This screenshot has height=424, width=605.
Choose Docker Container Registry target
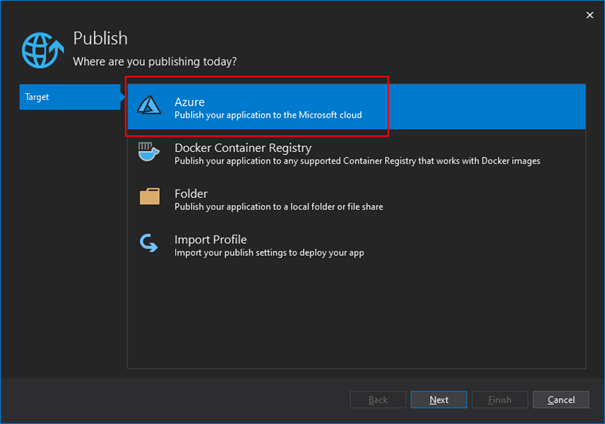point(356,153)
